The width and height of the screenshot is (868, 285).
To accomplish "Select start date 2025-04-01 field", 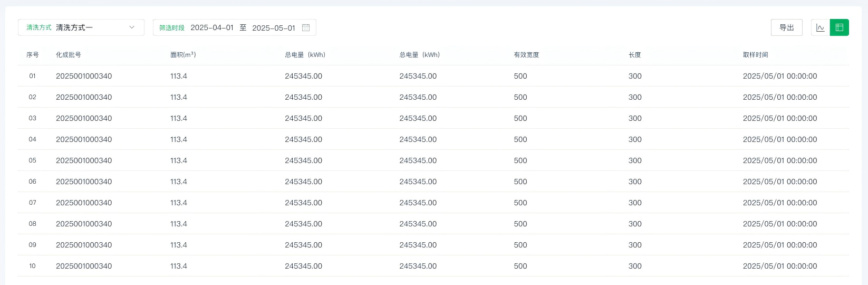I will 212,27.
